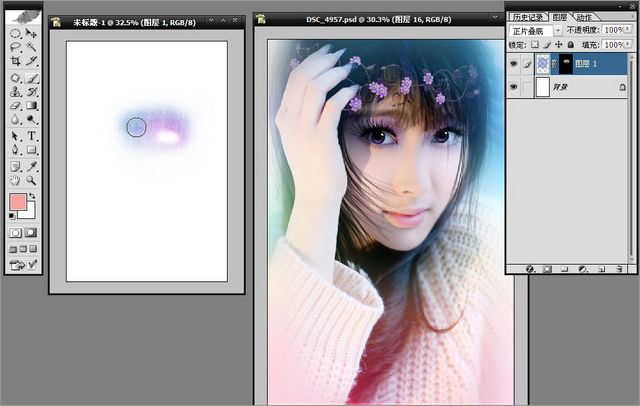The width and height of the screenshot is (640, 406).
Task: Select the Patch healing tool
Action: pyautogui.click(x=15, y=78)
